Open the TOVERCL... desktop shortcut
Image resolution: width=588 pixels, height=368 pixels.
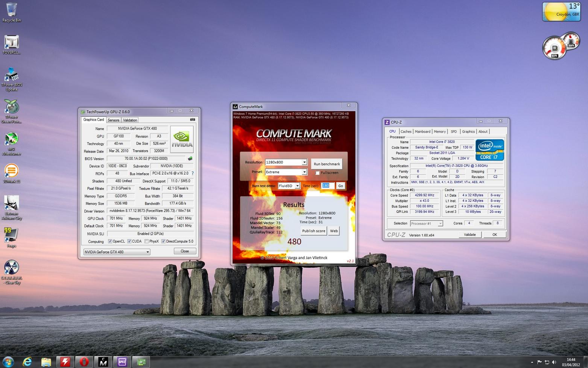click(x=12, y=45)
